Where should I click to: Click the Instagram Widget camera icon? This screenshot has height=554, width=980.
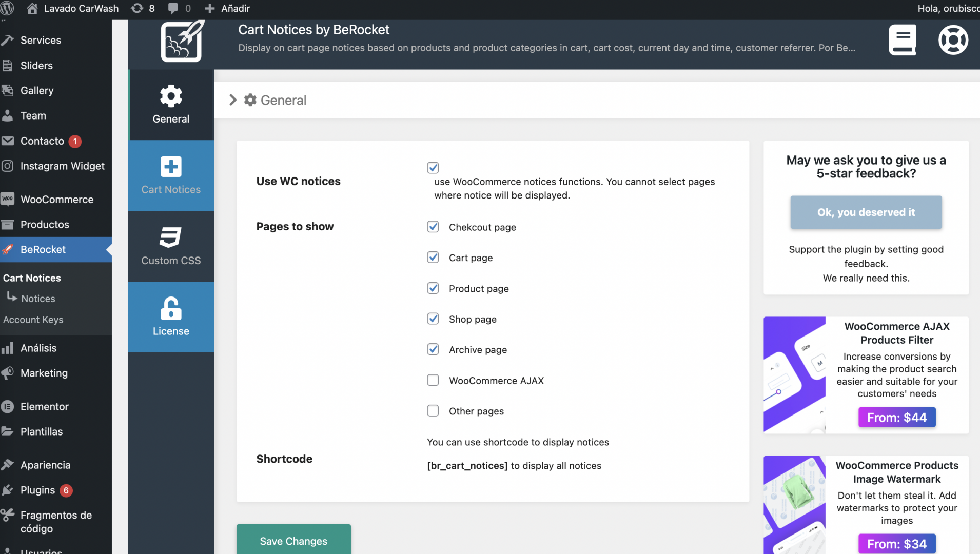[7, 166]
